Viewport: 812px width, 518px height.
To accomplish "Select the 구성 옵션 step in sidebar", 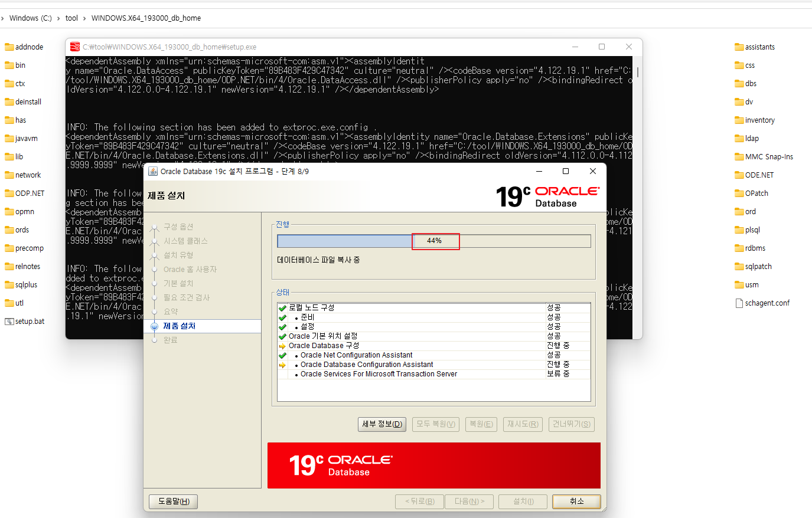I will (x=178, y=227).
